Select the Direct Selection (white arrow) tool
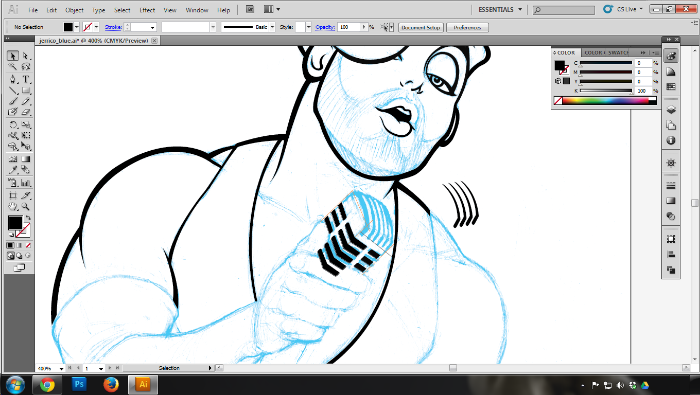This screenshot has height=395, width=700. [26, 56]
